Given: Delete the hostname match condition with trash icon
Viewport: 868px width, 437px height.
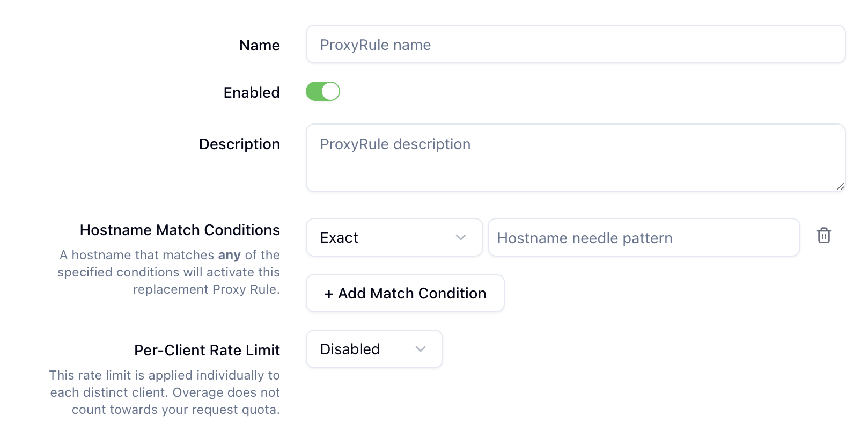Looking at the screenshot, I should tap(823, 236).
